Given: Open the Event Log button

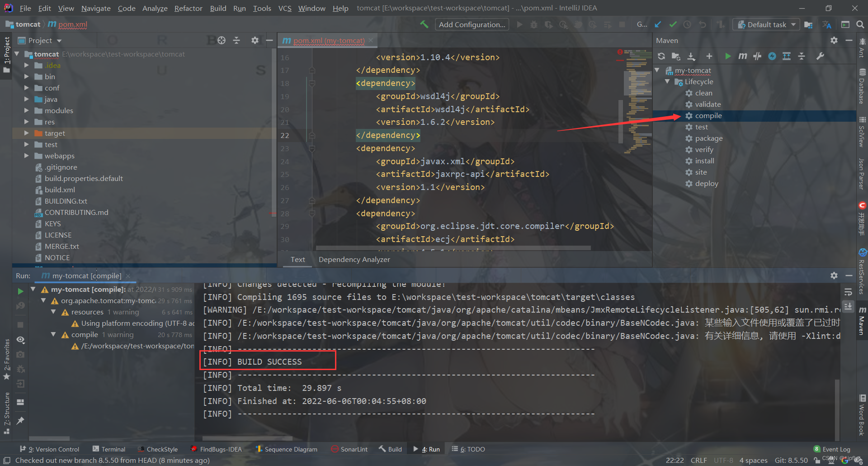Looking at the screenshot, I should (831, 449).
